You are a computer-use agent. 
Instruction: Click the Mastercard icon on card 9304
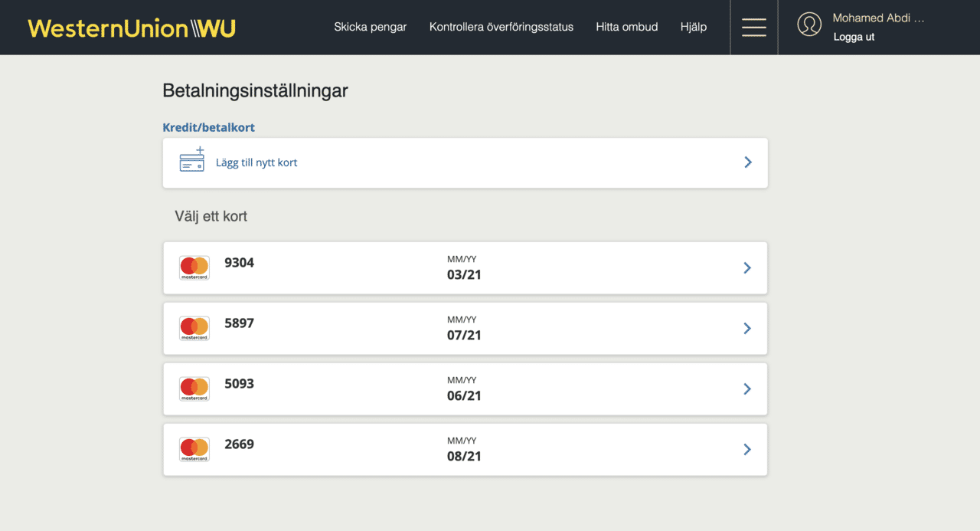pyautogui.click(x=194, y=267)
